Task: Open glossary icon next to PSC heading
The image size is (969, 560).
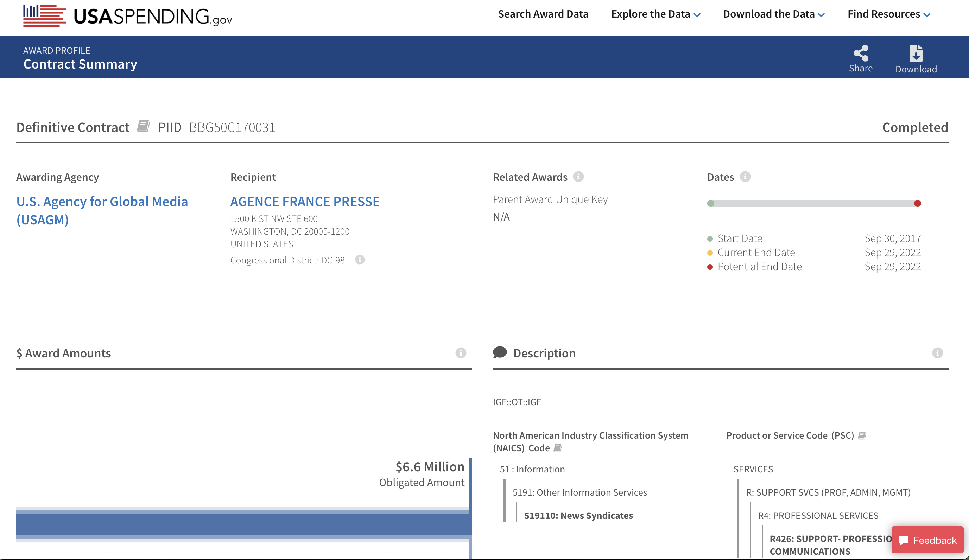Action: pyautogui.click(x=862, y=435)
